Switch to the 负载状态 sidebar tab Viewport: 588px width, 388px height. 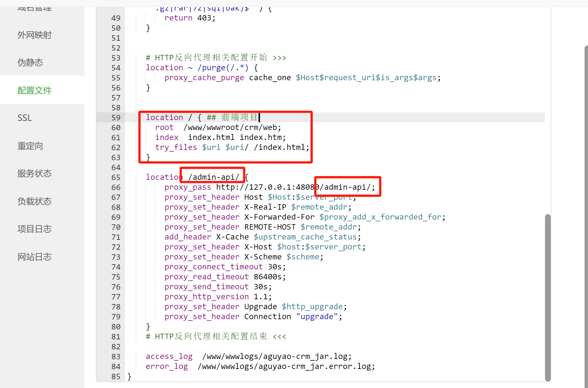34,201
